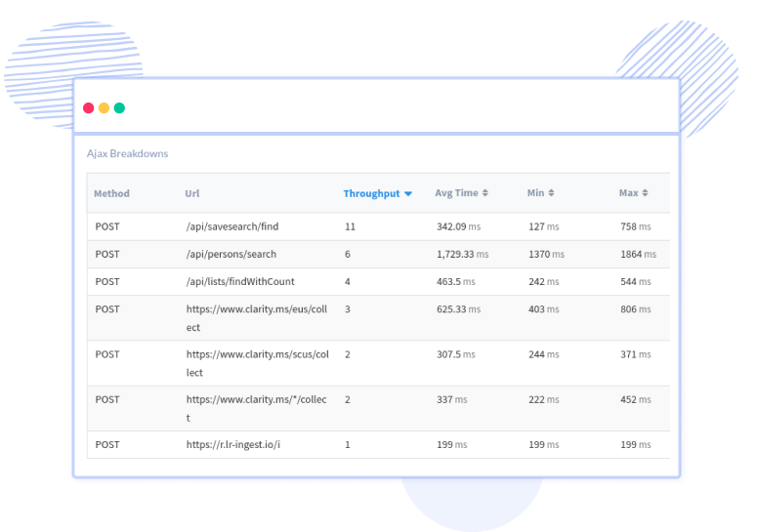
Task: Click the Min column sort icon
Action: click(551, 193)
